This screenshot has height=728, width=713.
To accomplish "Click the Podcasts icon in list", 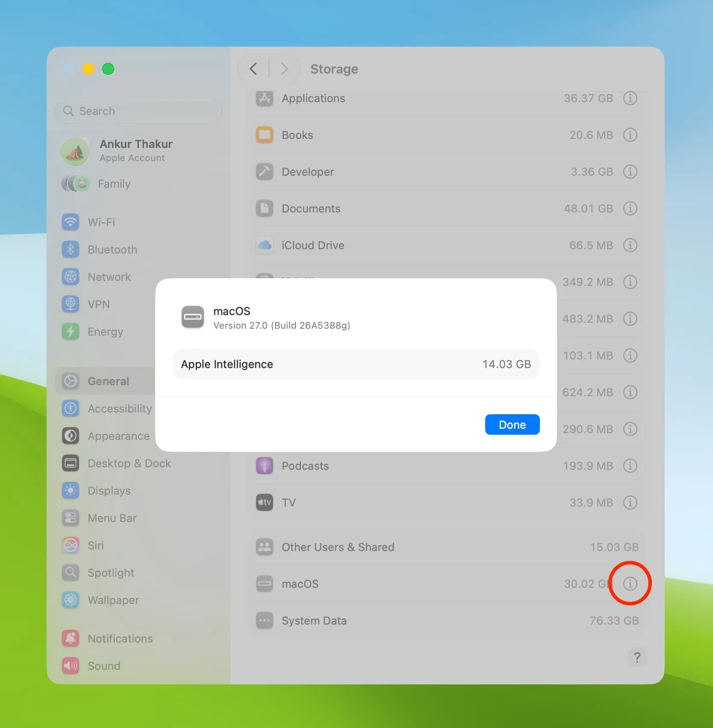I will (265, 466).
